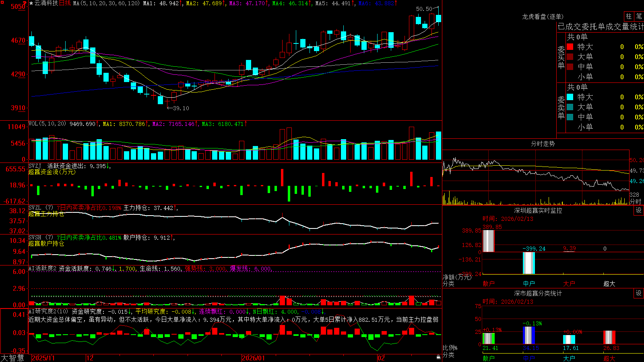
Task: Click the 超赢散户持仓 legend label
Action: tap(46, 243)
